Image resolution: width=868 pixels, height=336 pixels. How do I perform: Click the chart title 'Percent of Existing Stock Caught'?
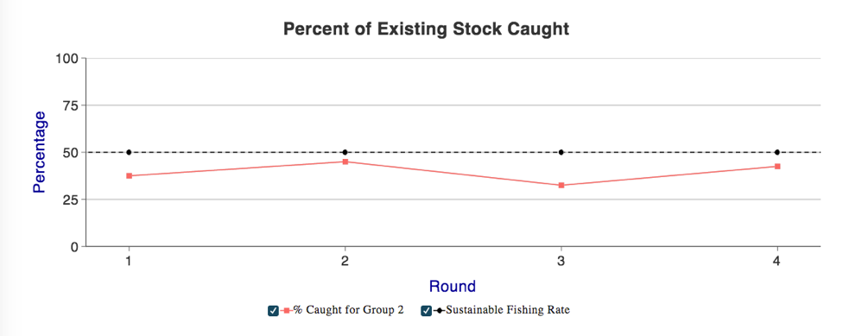click(x=427, y=29)
